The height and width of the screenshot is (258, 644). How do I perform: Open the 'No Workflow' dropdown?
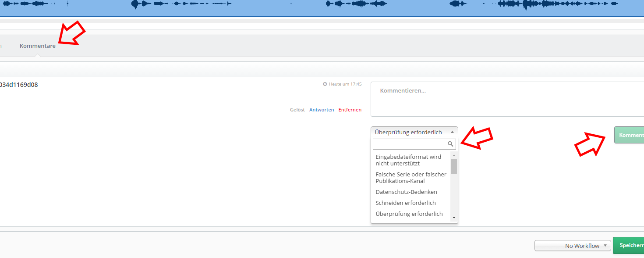[572, 246]
